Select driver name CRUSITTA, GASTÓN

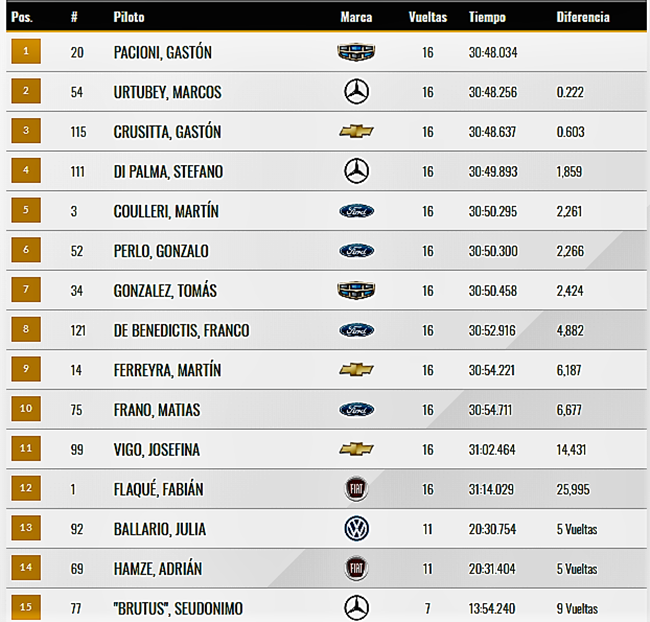click(167, 131)
